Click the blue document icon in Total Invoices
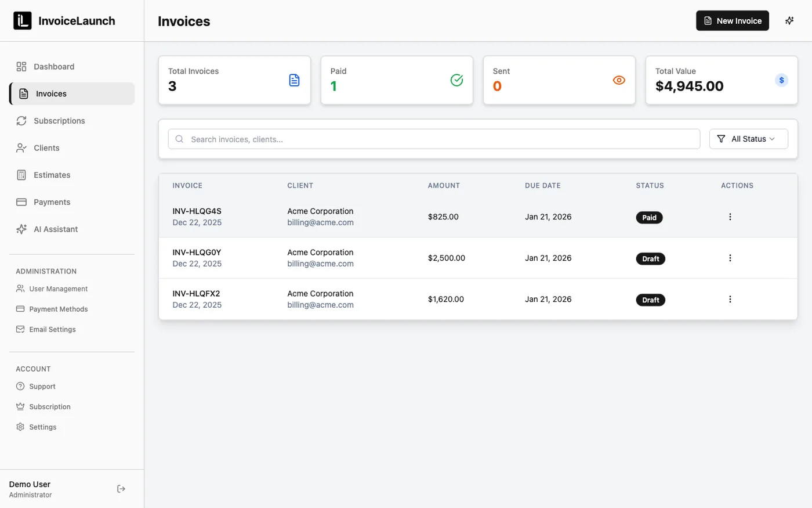The height and width of the screenshot is (508, 812). (294, 80)
